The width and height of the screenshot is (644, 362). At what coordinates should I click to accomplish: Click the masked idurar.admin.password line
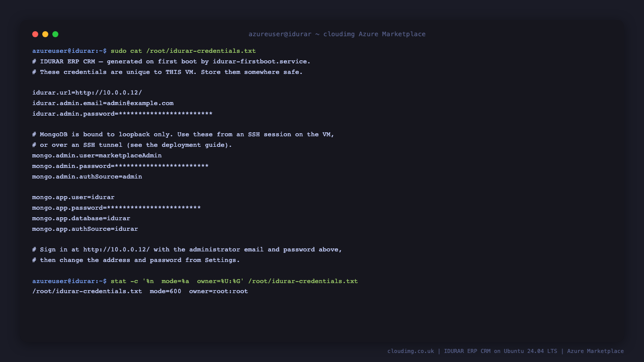click(122, 114)
